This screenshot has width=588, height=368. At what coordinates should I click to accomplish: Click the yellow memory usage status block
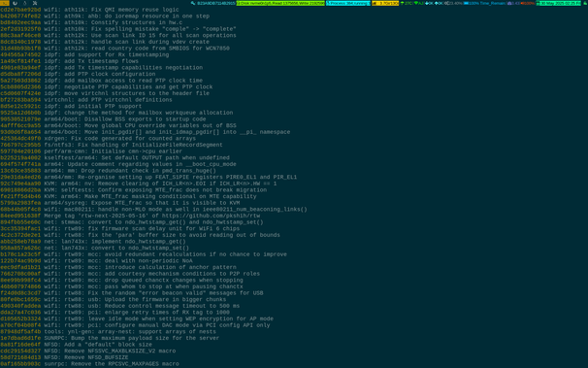pos(385,3)
